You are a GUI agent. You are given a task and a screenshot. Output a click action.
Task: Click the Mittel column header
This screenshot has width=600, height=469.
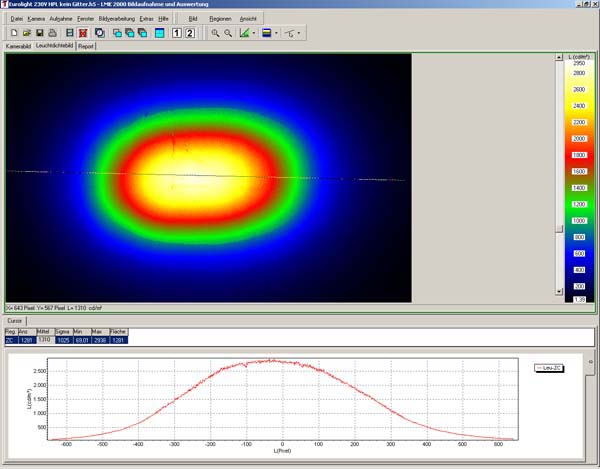(x=44, y=331)
